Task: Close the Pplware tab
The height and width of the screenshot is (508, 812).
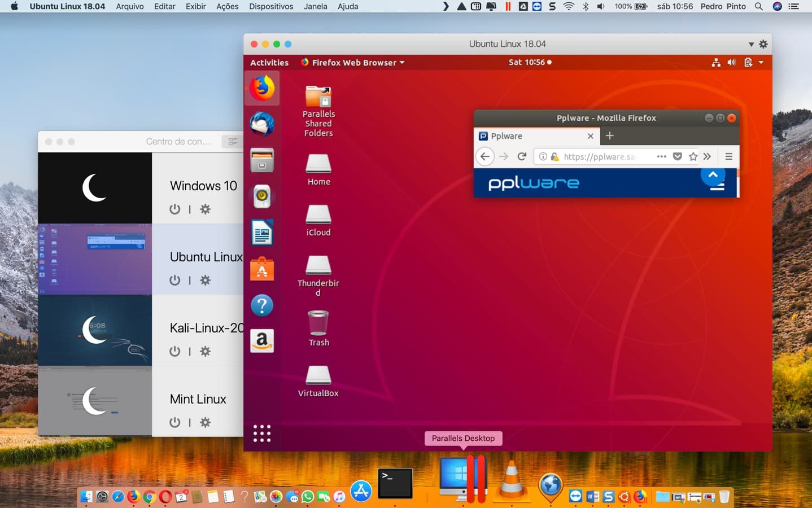Action: point(590,136)
